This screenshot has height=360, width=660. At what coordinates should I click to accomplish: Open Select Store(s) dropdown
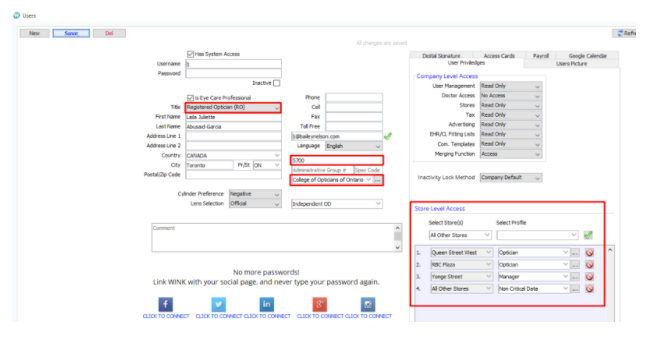tap(460, 235)
